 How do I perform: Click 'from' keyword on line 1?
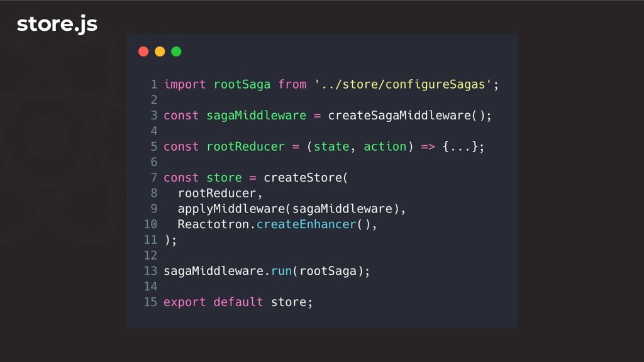pos(292,85)
